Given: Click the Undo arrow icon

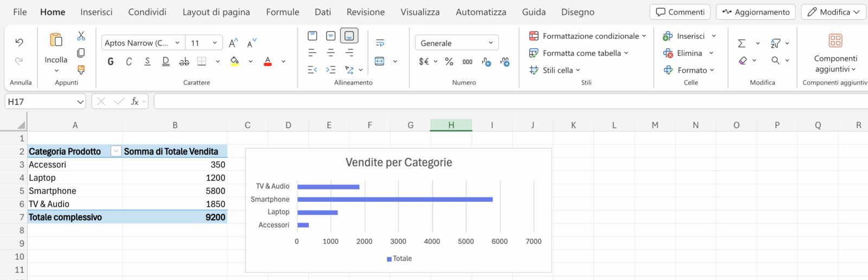Looking at the screenshot, I should coord(19,42).
